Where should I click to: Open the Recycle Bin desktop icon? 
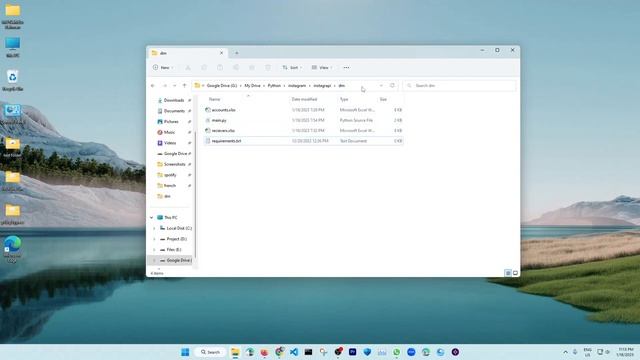[13, 80]
